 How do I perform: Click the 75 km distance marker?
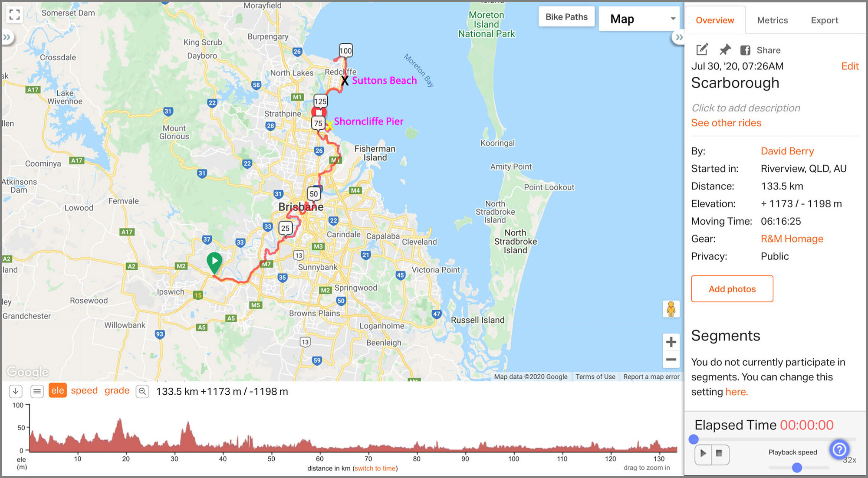[x=318, y=123]
